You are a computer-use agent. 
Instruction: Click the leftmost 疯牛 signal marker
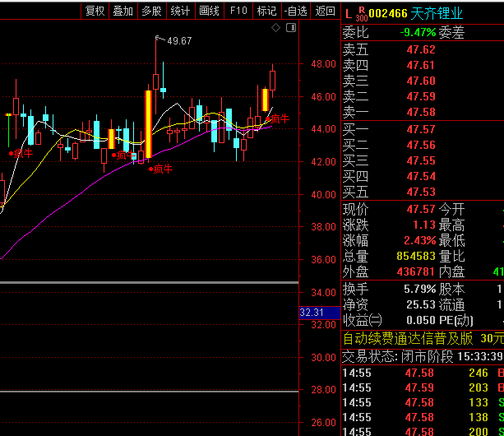pos(21,152)
